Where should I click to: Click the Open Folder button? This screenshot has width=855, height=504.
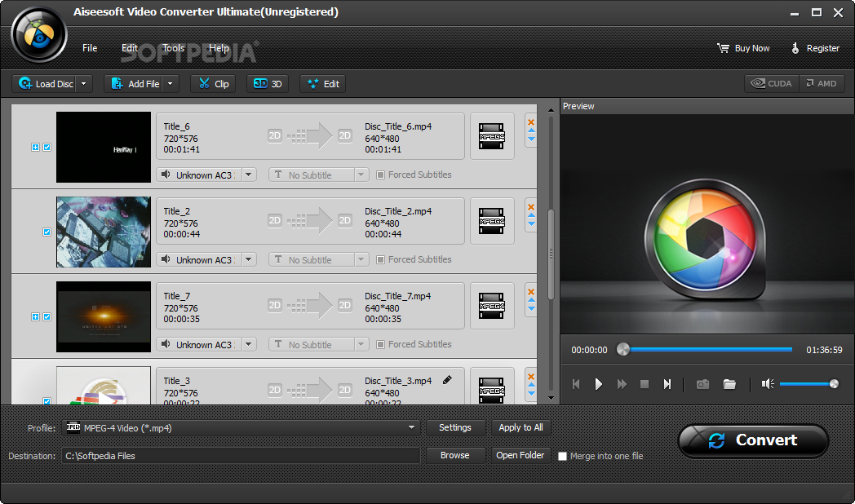pos(521,456)
